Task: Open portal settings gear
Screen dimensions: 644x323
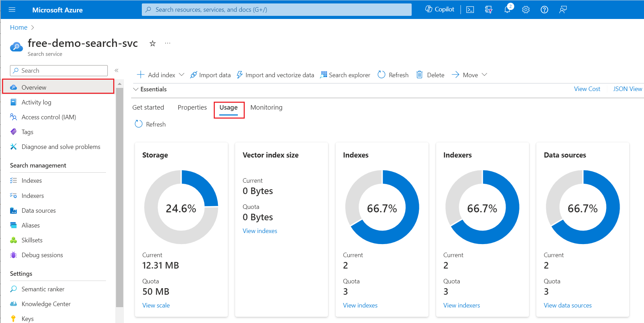Action: (x=526, y=10)
